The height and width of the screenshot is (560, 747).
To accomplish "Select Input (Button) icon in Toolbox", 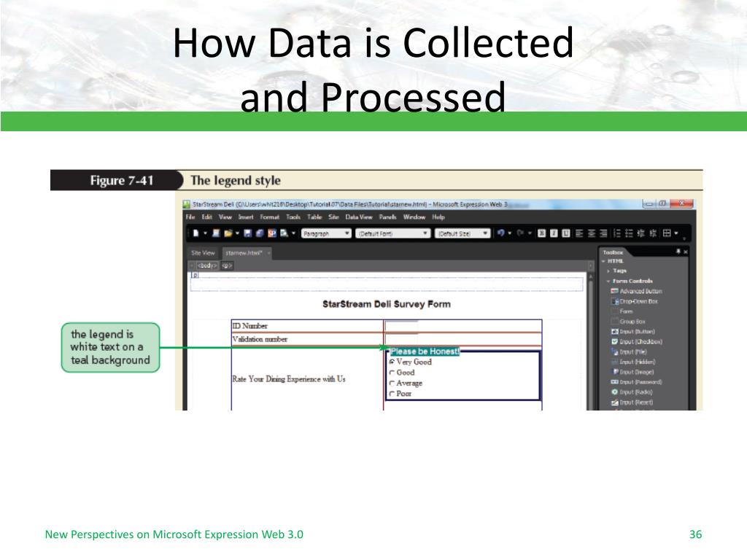I will pyautogui.click(x=614, y=332).
